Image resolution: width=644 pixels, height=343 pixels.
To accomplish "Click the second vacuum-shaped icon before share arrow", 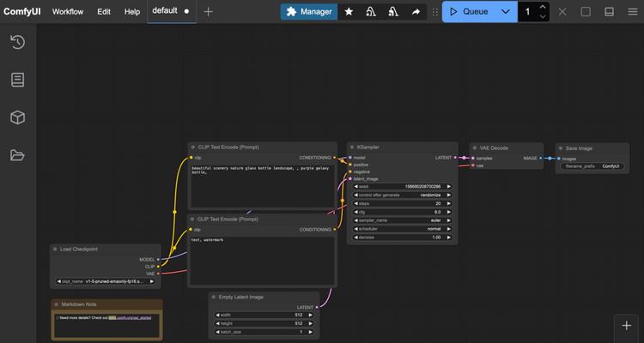I will (393, 12).
